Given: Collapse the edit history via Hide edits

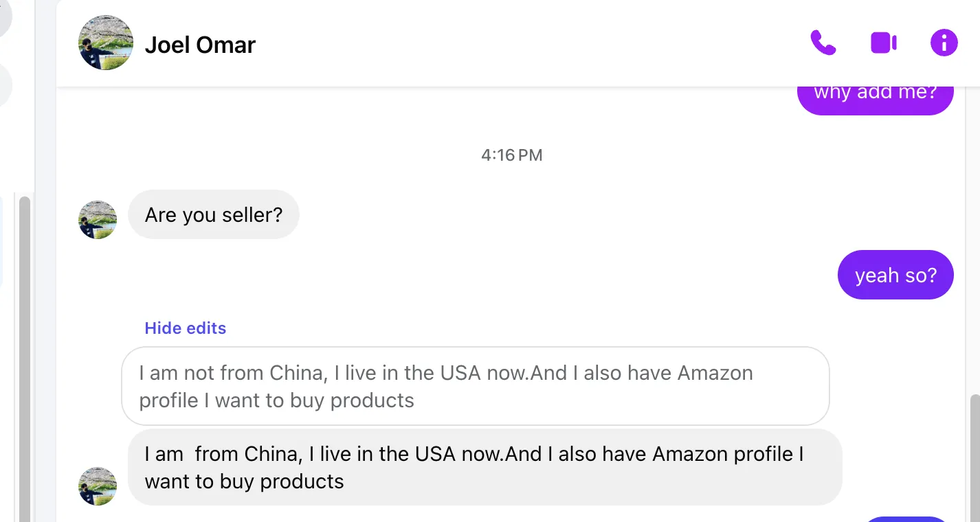Looking at the screenshot, I should (x=185, y=328).
